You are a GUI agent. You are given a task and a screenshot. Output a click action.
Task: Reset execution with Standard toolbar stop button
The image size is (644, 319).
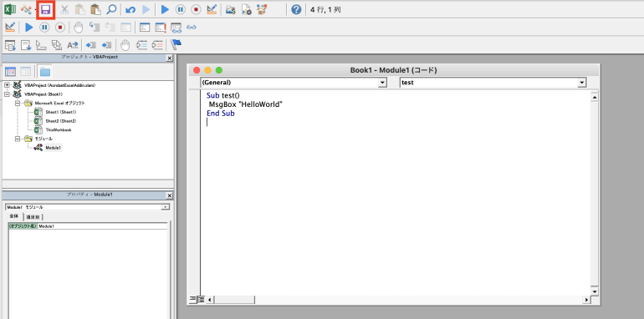point(196,9)
